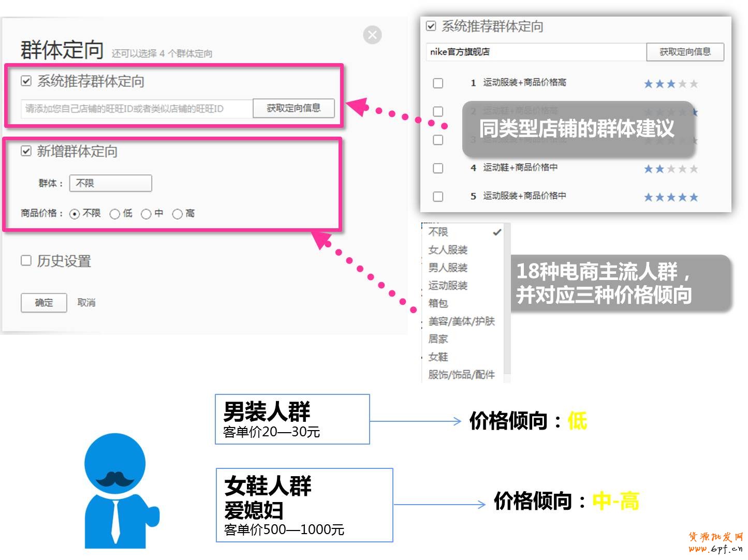Choose 运动服装 from the dropdown list

(x=448, y=286)
